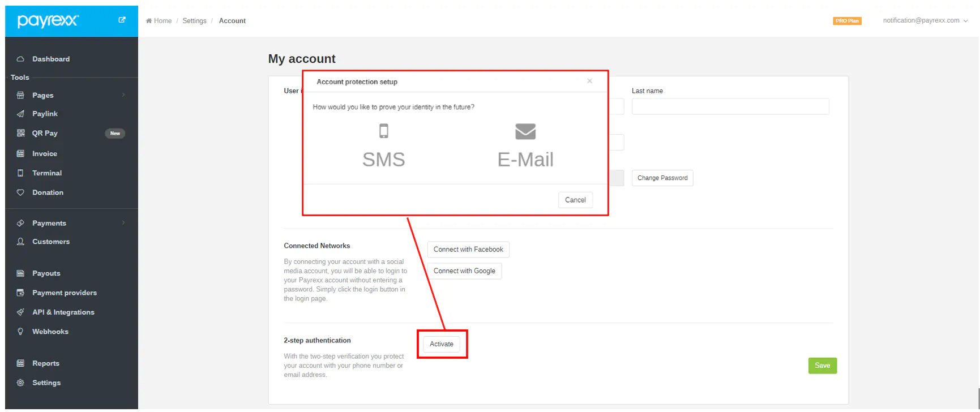Open the notification@payrexx.com account dropdown
This screenshot has height=412, width=980.
pyautogui.click(x=925, y=20)
